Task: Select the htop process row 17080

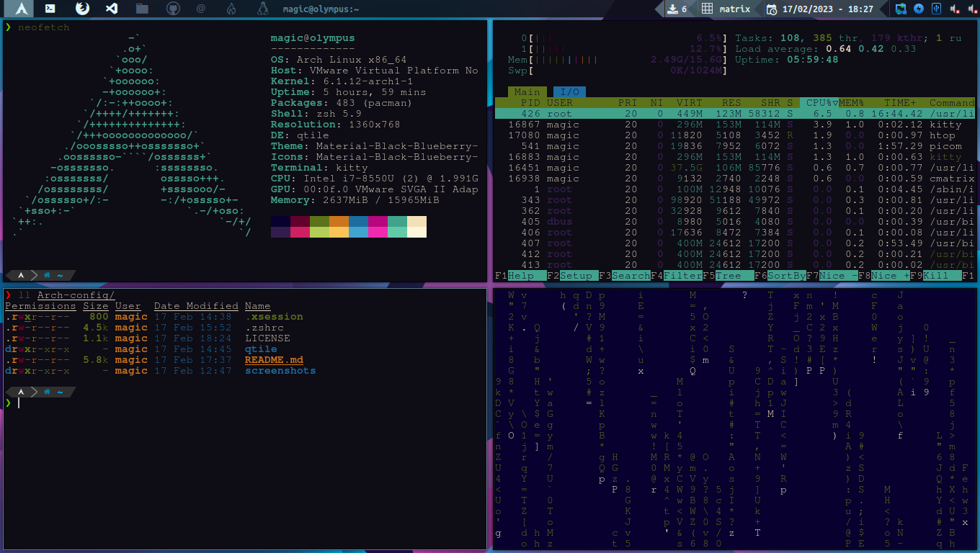Action: pos(734,135)
